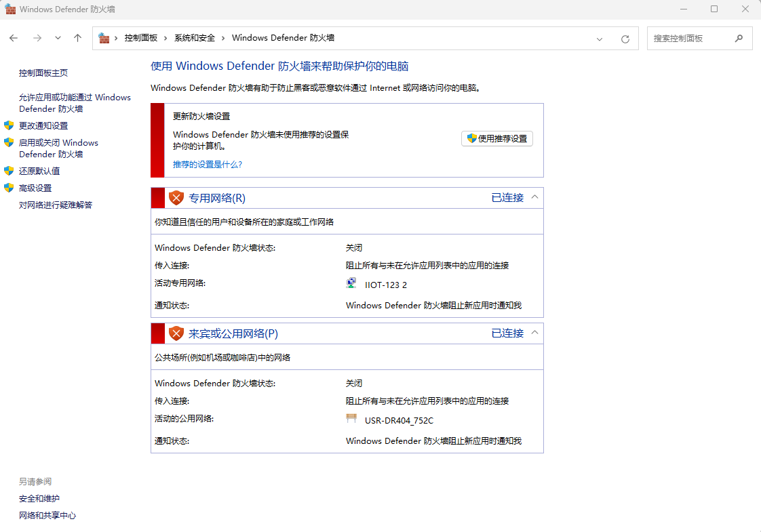Click the back navigation arrow
This screenshot has height=532, width=761.
coord(14,39)
